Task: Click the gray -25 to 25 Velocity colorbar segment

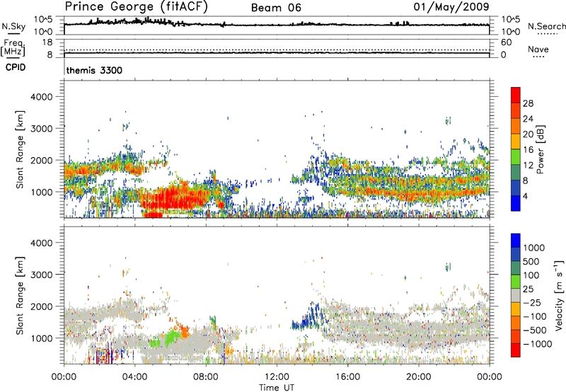Action: 516,295
